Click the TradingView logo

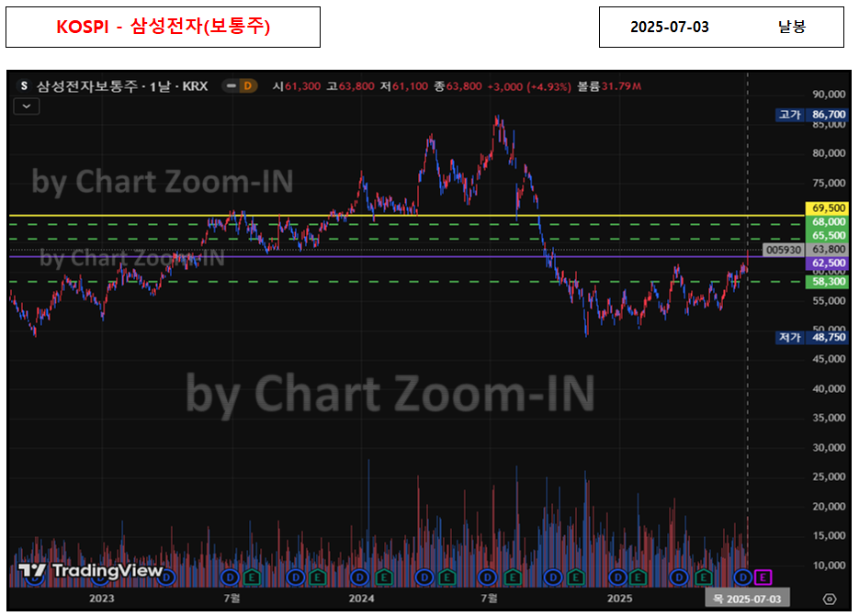(91, 570)
